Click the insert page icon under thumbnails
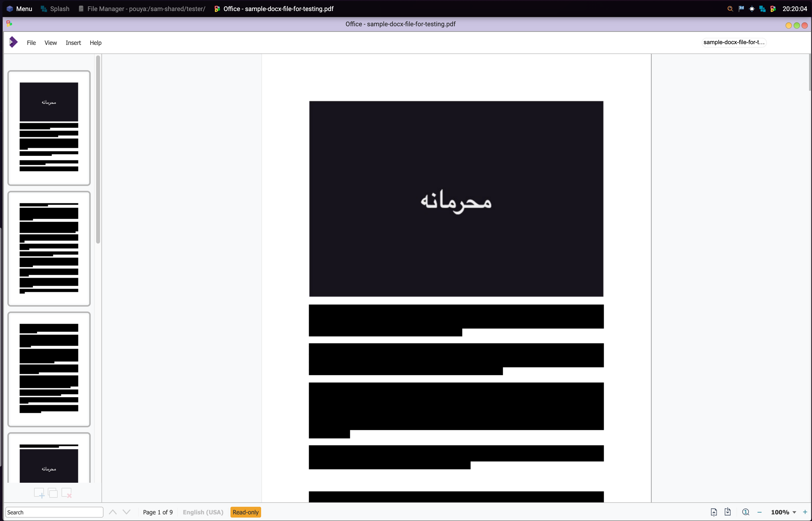Image resolution: width=812 pixels, height=521 pixels. pyautogui.click(x=39, y=493)
